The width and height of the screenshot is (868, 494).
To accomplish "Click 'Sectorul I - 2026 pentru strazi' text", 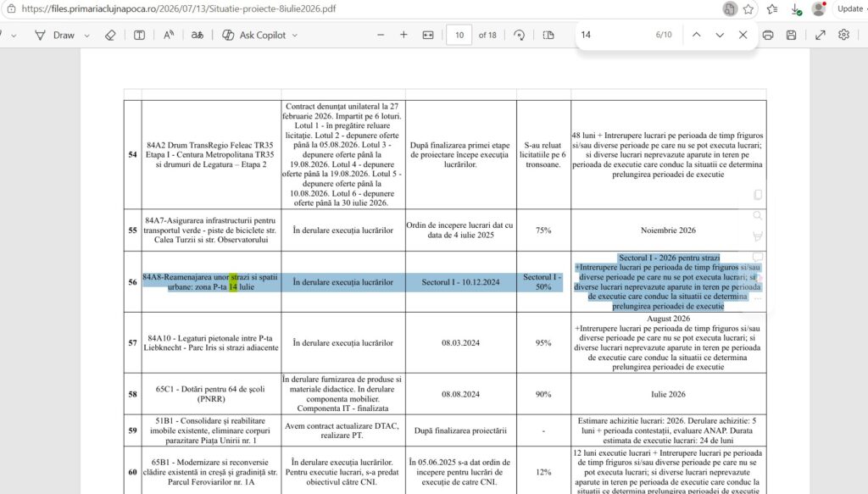I will click(669, 258).
